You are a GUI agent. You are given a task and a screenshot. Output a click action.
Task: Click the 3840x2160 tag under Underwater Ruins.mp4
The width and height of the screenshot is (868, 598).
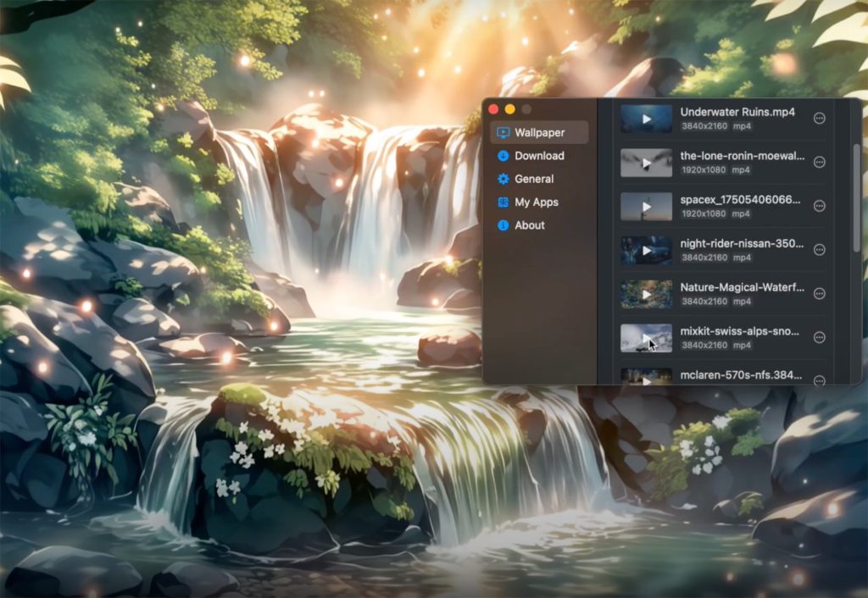pyautogui.click(x=704, y=126)
